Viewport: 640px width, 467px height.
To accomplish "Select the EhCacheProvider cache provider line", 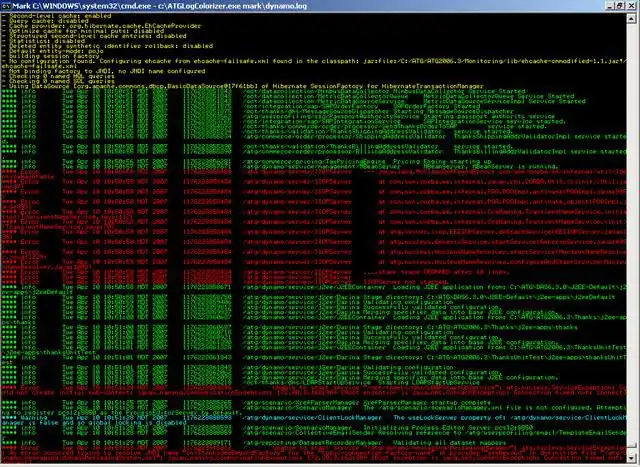I will pyautogui.click(x=101, y=26).
